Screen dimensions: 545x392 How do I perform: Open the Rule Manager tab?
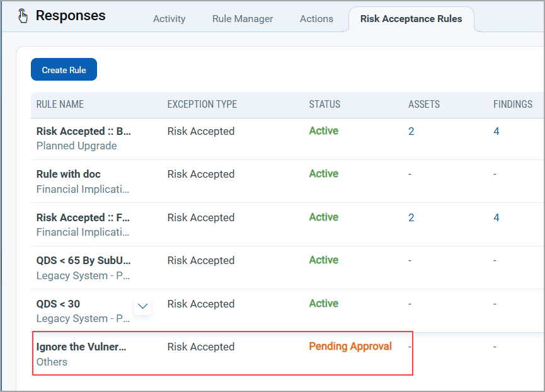point(243,19)
